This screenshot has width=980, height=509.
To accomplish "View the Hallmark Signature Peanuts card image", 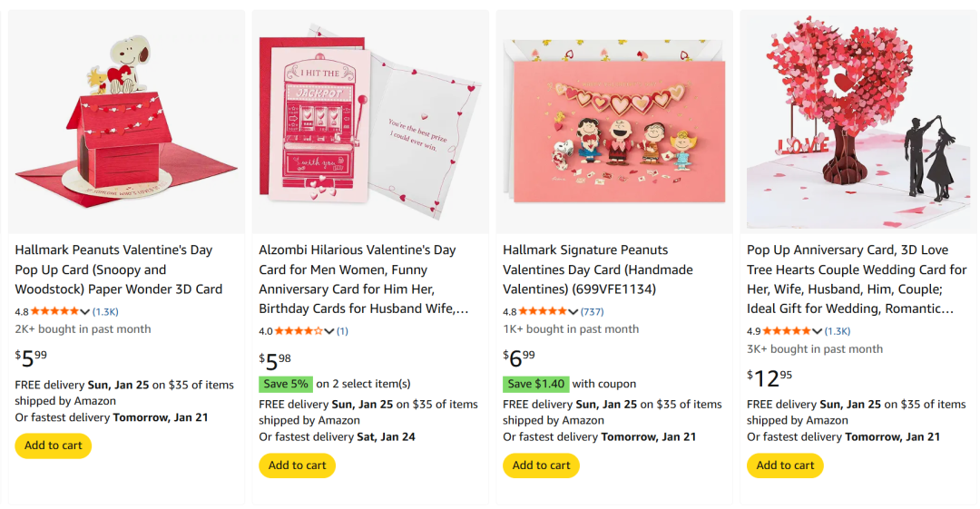I will (x=614, y=122).
